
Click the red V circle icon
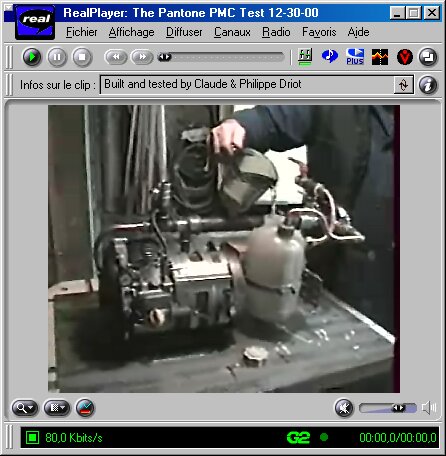point(405,57)
